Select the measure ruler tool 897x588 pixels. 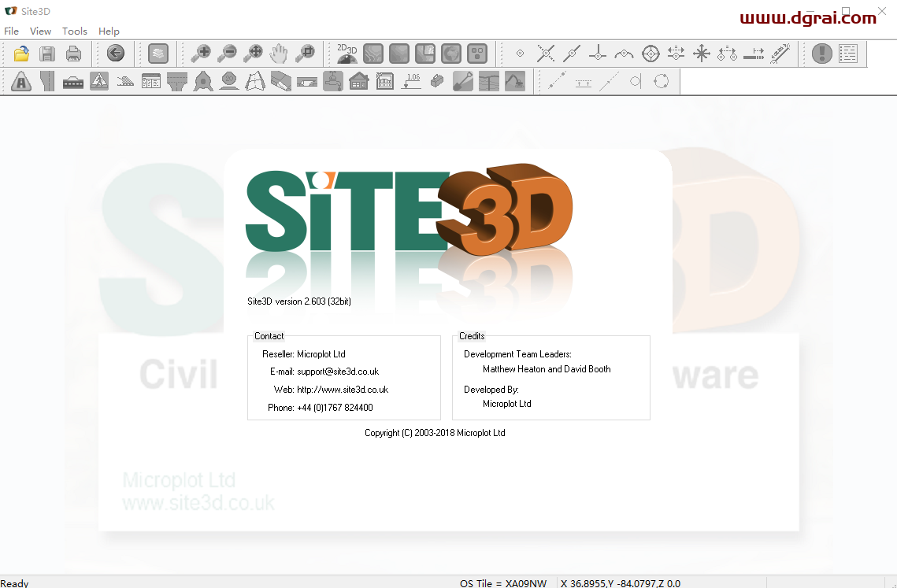(x=780, y=54)
